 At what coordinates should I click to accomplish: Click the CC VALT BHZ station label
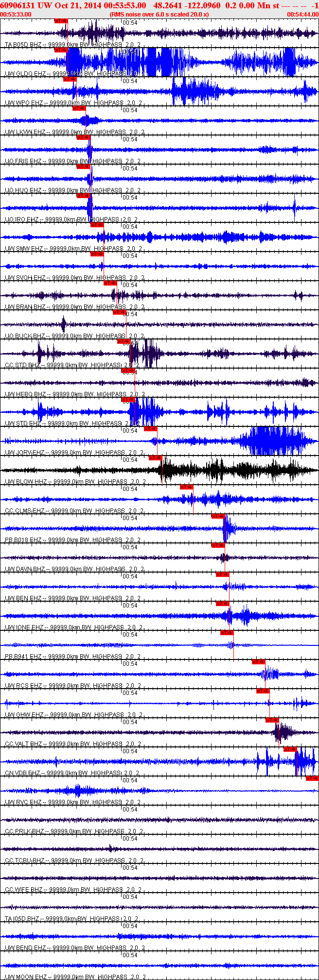point(73,744)
